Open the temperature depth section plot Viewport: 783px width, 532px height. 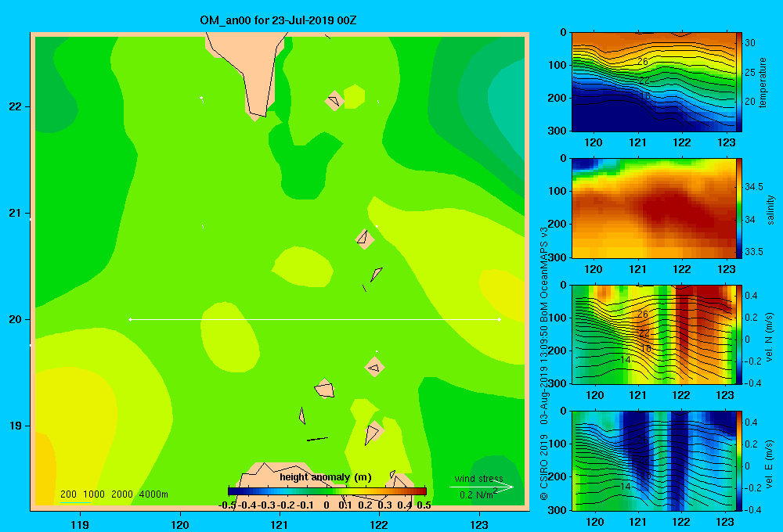(x=653, y=82)
